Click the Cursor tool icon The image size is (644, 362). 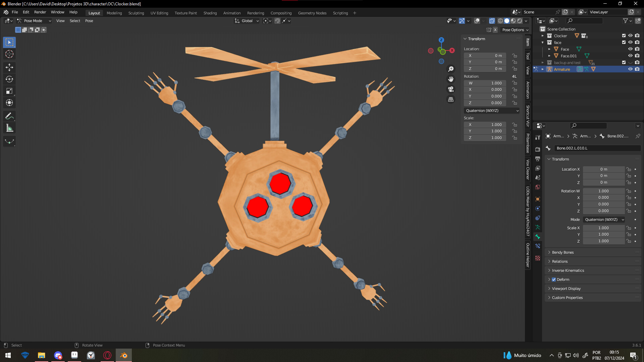point(9,54)
